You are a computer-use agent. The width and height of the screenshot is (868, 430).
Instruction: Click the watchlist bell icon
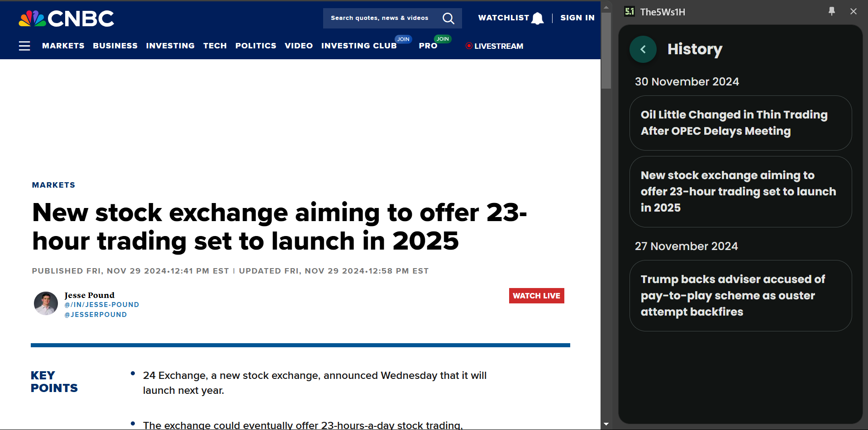[538, 18]
